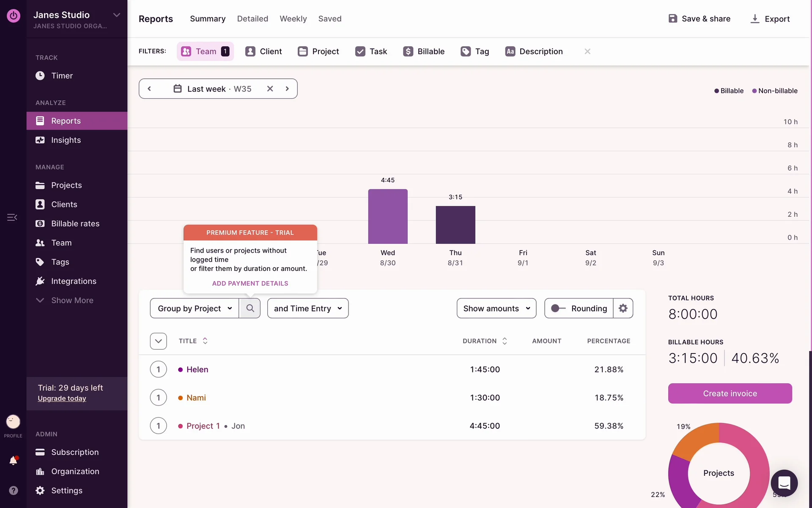Image resolution: width=812 pixels, height=508 pixels.
Task: Open the Weekly report tab
Action: pyautogui.click(x=293, y=19)
